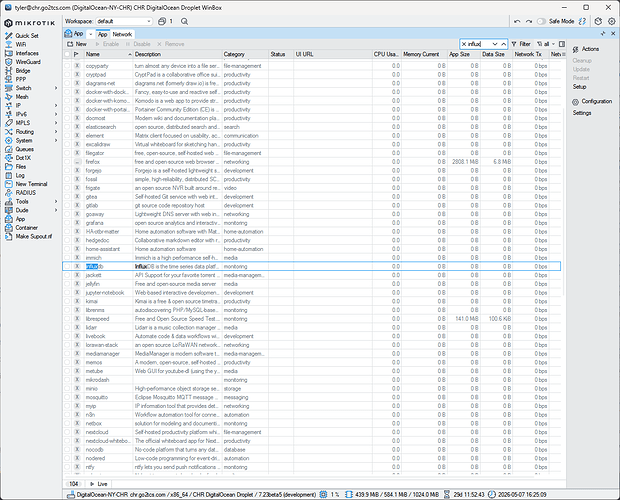Sort by the Name column header

108,54
